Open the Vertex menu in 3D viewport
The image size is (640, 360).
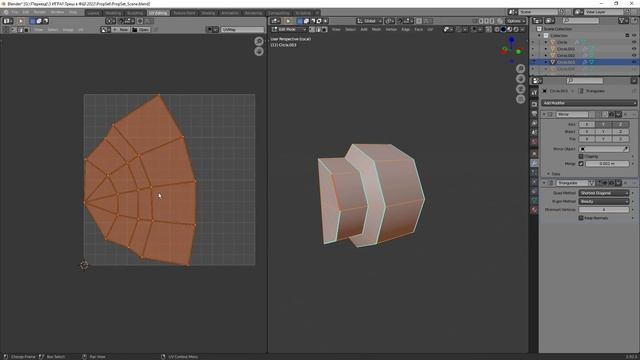point(391,29)
